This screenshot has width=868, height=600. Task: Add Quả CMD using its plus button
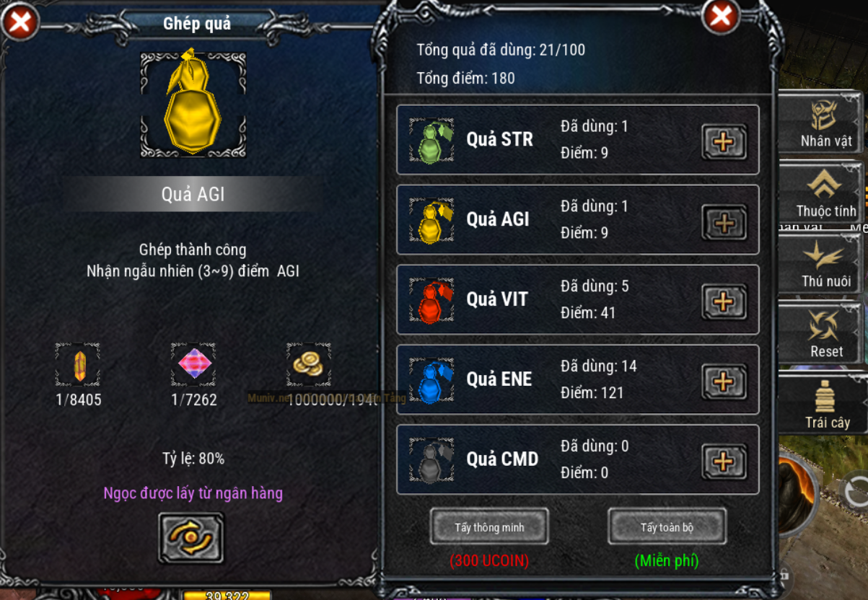click(x=724, y=462)
